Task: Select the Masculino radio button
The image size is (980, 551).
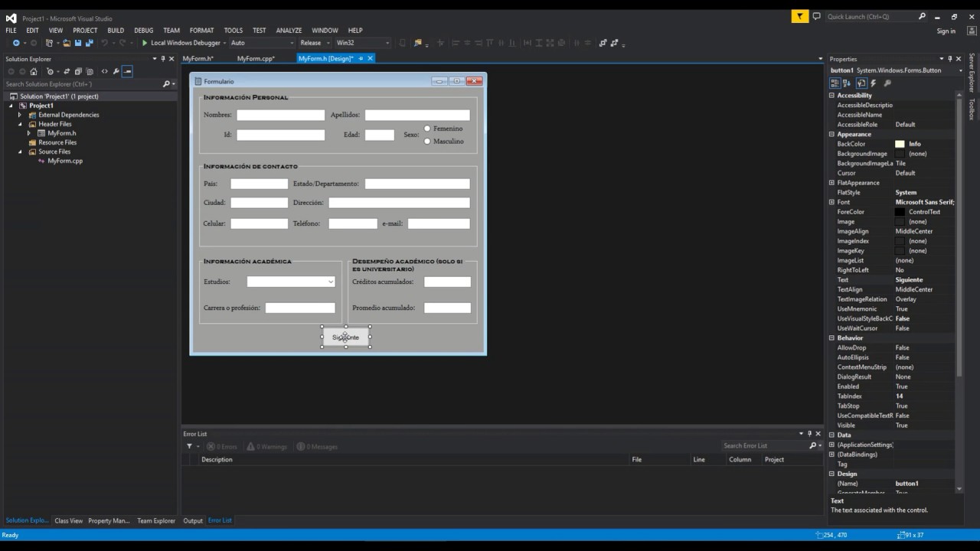Action: tap(427, 142)
